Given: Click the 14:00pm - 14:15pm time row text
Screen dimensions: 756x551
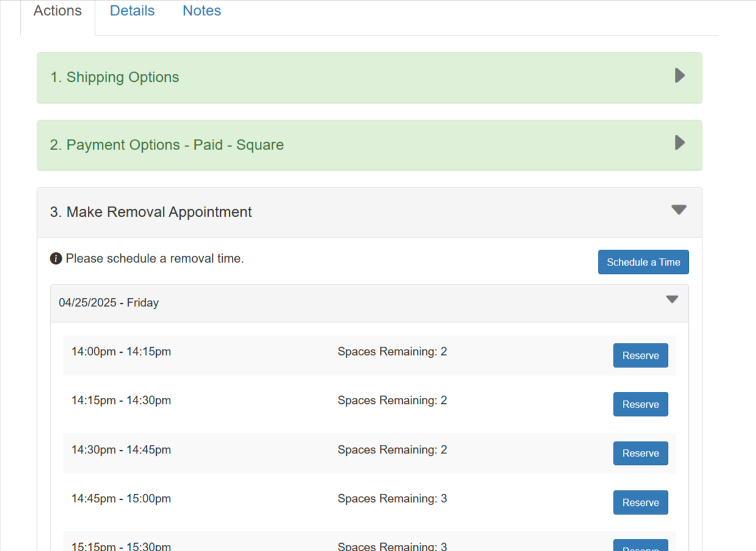Looking at the screenshot, I should [x=121, y=352].
